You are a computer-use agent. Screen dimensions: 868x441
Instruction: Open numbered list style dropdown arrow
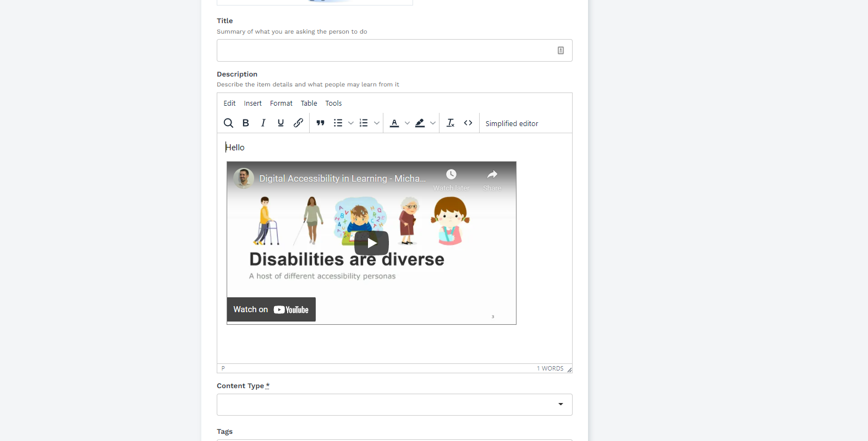tap(377, 123)
